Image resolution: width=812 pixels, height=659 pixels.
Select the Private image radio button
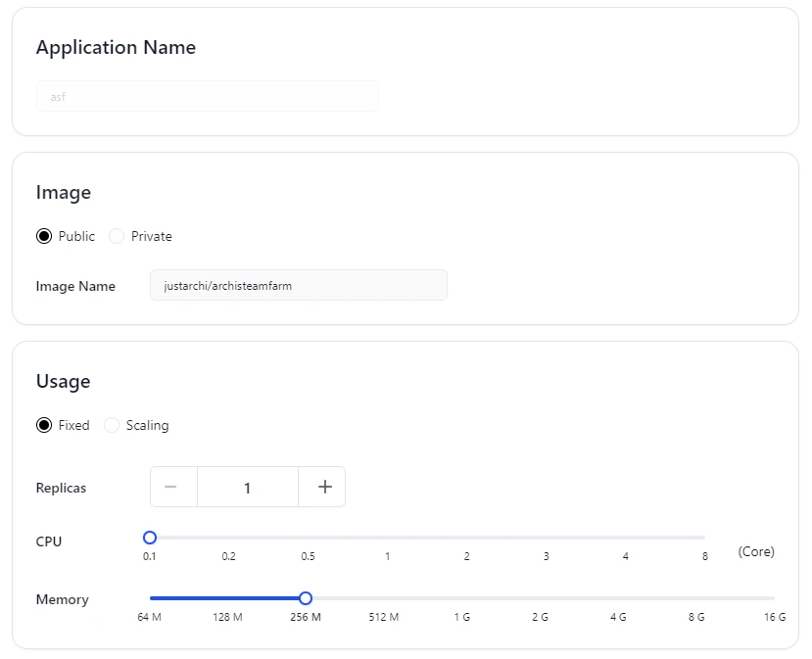(117, 236)
